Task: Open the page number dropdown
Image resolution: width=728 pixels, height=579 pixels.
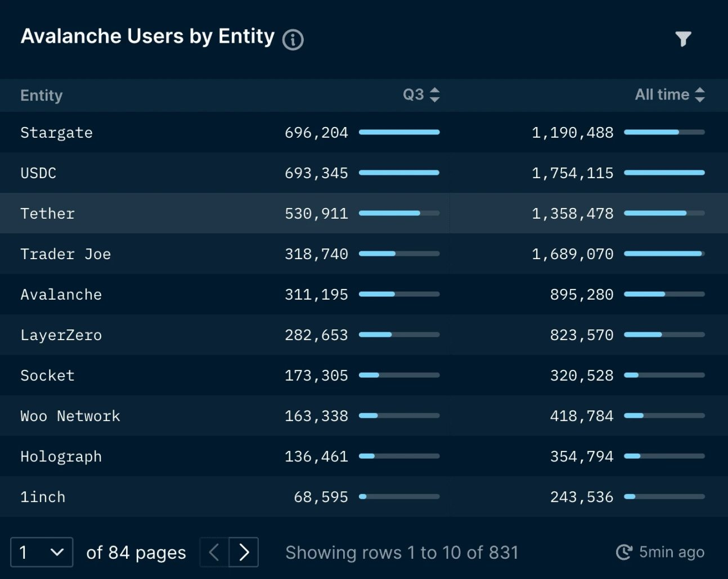Action: 42,552
